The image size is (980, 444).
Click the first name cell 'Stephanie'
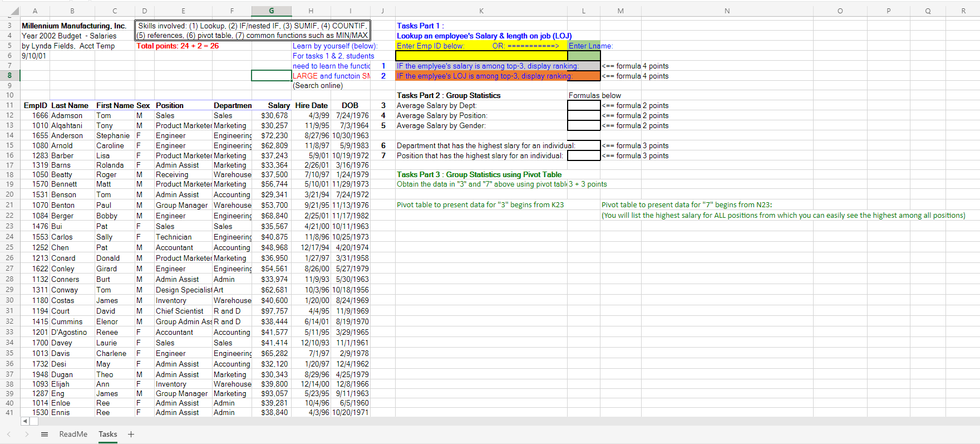115,135
